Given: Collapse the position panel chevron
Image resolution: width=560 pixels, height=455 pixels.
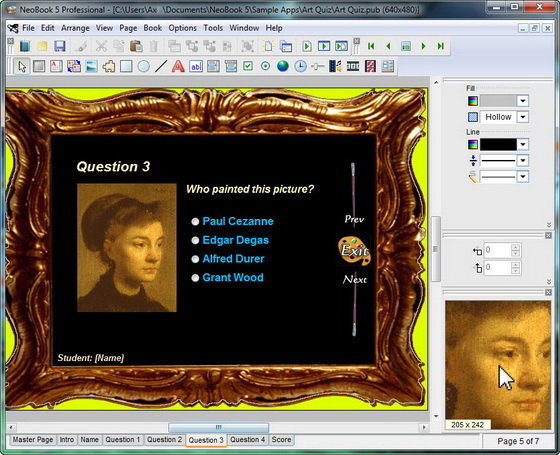Looking at the screenshot, I should (549, 282).
